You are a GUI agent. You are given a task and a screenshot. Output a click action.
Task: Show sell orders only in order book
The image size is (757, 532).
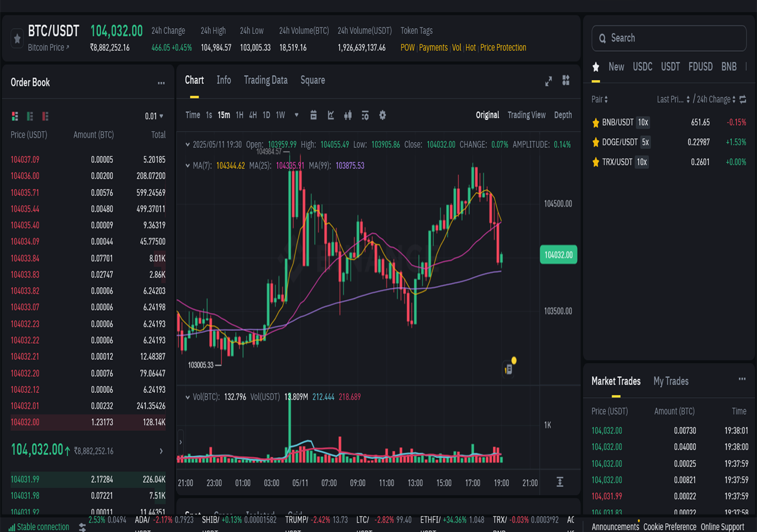click(x=45, y=116)
